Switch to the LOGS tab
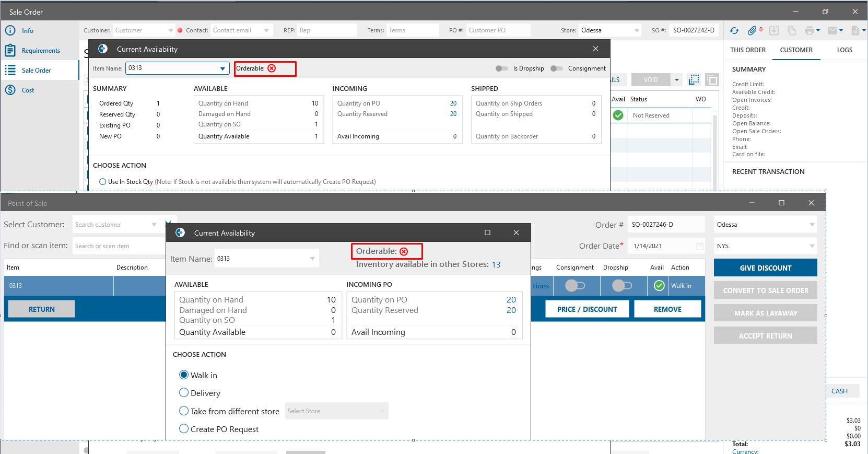The width and height of the screenshot is (868, 454). [x=844, y=50]
